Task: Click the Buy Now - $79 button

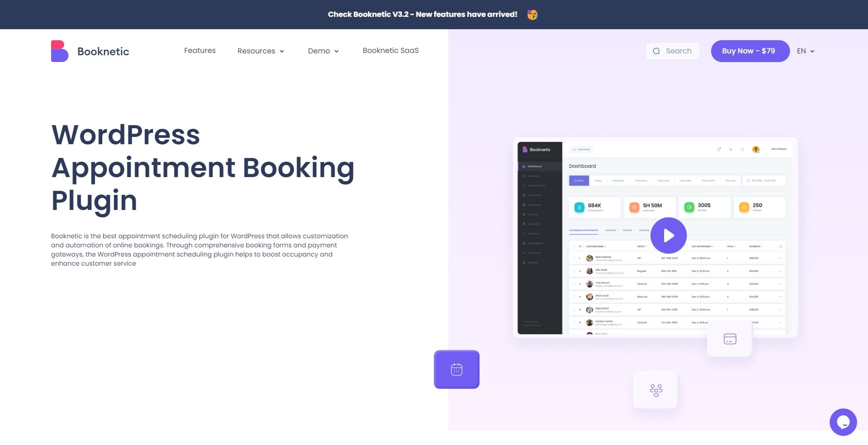Action: tap(750, 51)
